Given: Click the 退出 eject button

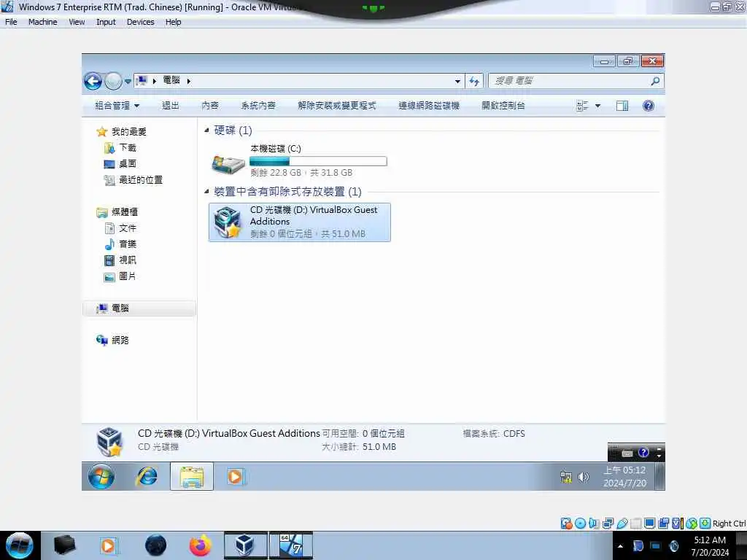Looking at the screenshot, I should tap(171, 106).
